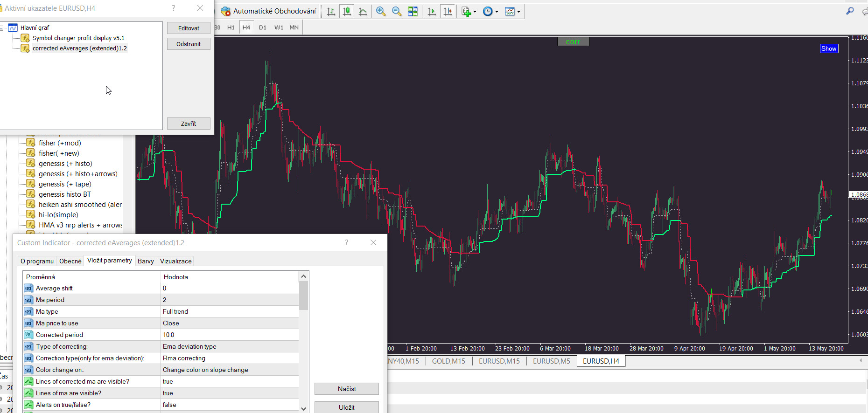Toggle Lines of corrected ma are visible value
The height and width of the screenshot is (413, 868).
point(230,381)
